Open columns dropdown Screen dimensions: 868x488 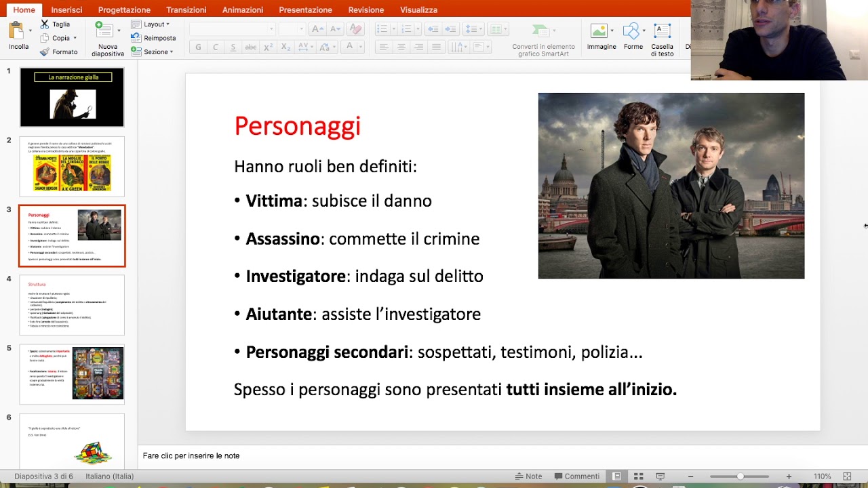click(498, 29)
